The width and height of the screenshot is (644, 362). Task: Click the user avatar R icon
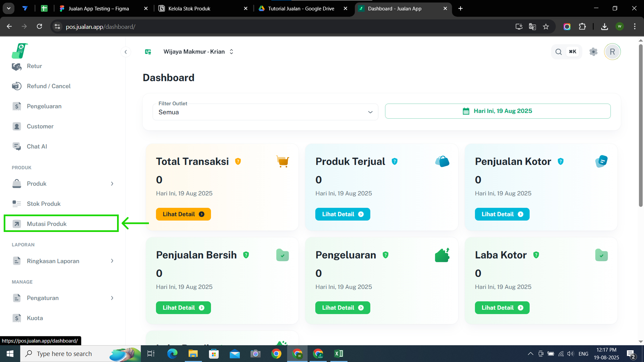(612, 52)
